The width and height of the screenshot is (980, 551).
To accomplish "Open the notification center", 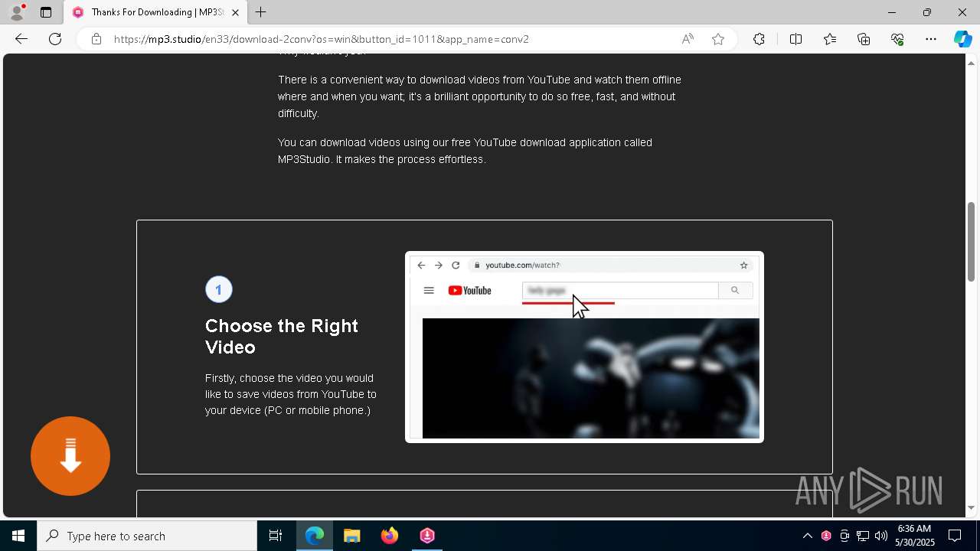I will point(955,536).
